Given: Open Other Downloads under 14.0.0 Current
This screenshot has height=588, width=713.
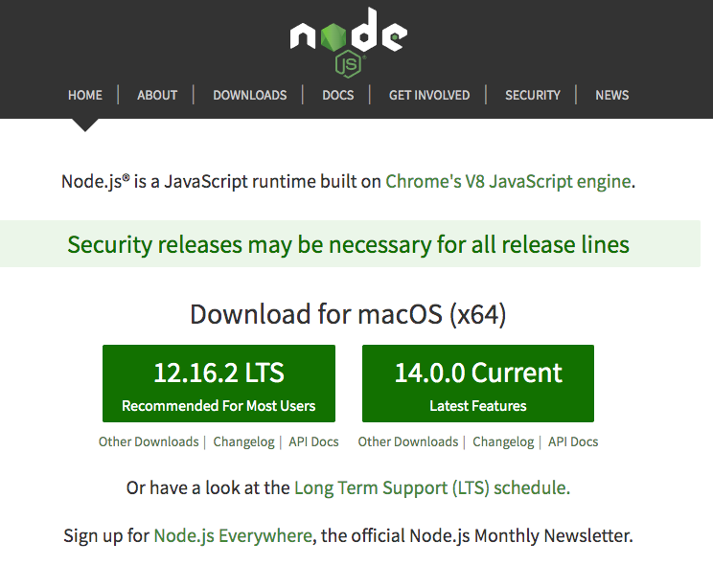Looking at the screenshot, I should [x=408, y=441].
